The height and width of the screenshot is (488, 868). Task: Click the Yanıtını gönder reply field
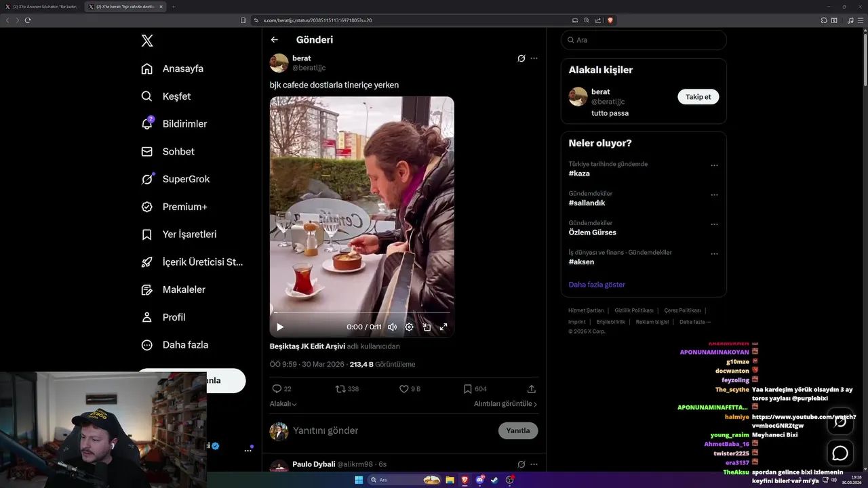point(393,430)
